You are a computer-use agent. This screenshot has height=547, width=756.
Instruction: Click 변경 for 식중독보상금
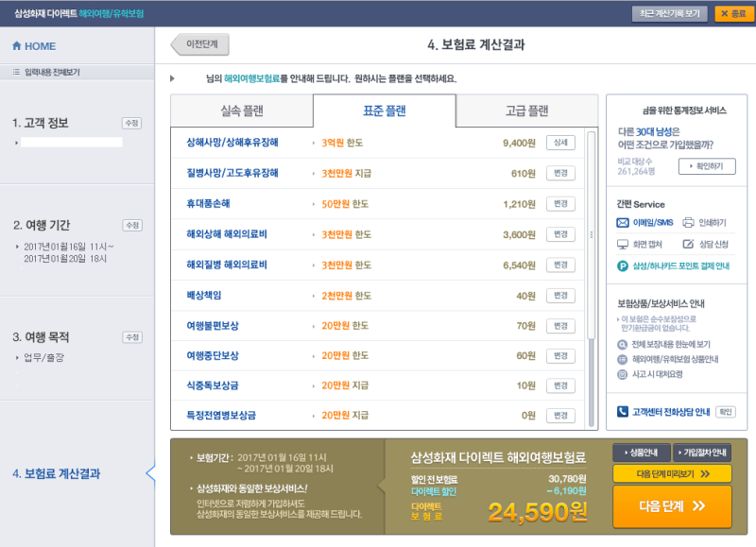(x=560, y=385)
